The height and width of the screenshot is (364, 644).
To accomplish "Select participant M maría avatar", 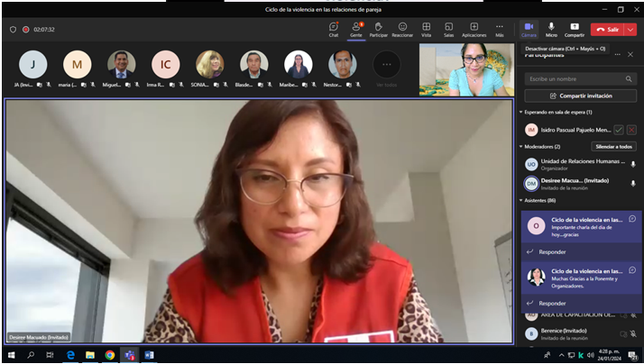I will click(x=78, y=65).
